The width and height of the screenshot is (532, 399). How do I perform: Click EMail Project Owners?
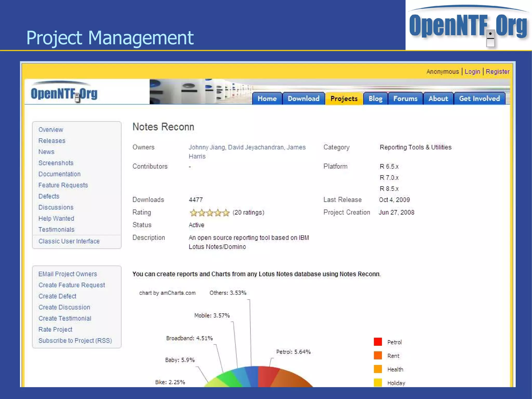(x=68, y=274)
